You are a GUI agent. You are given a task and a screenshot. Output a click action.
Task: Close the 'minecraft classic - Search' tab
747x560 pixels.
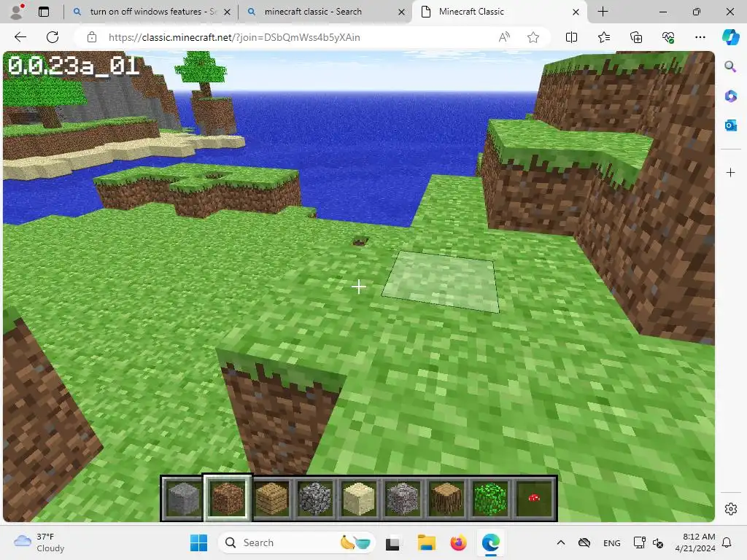click(x=402, y=12)
